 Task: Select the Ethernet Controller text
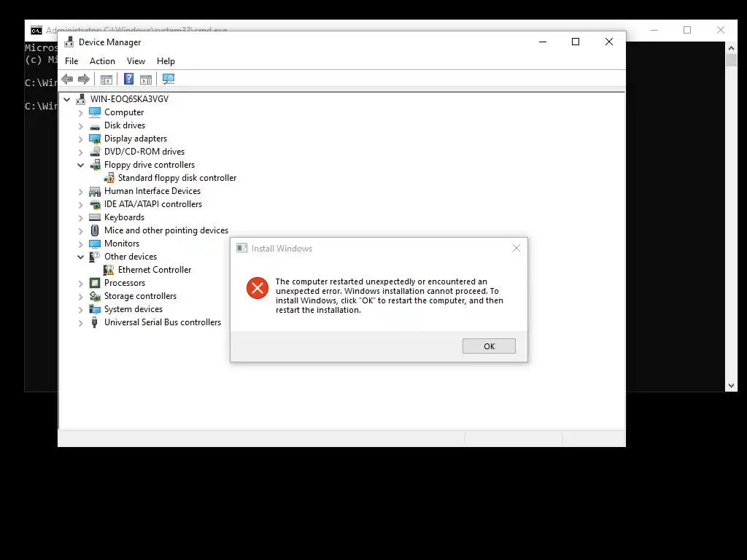[x=155, y=270]
